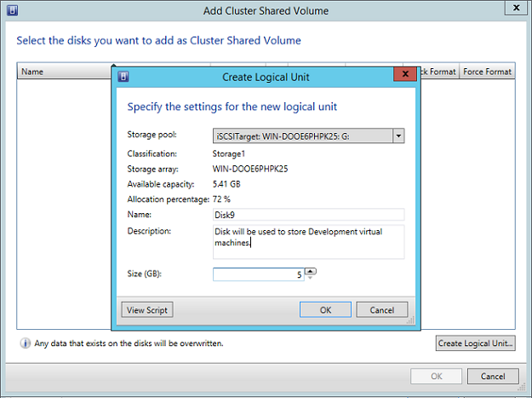Click the Create Logical Unit... button
Screen dimensions: 532x398
pos(475,343)
